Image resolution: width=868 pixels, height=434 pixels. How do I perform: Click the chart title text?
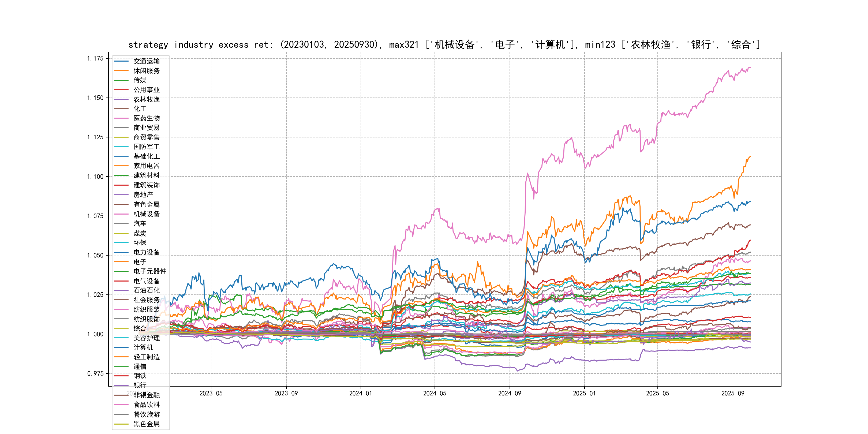point(444,44)
